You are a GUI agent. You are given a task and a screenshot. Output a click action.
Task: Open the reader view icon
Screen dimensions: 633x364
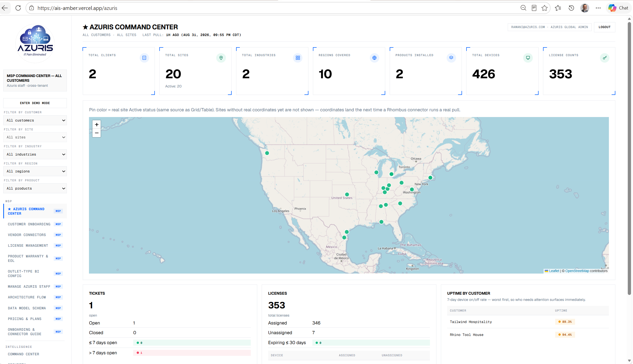534,8
